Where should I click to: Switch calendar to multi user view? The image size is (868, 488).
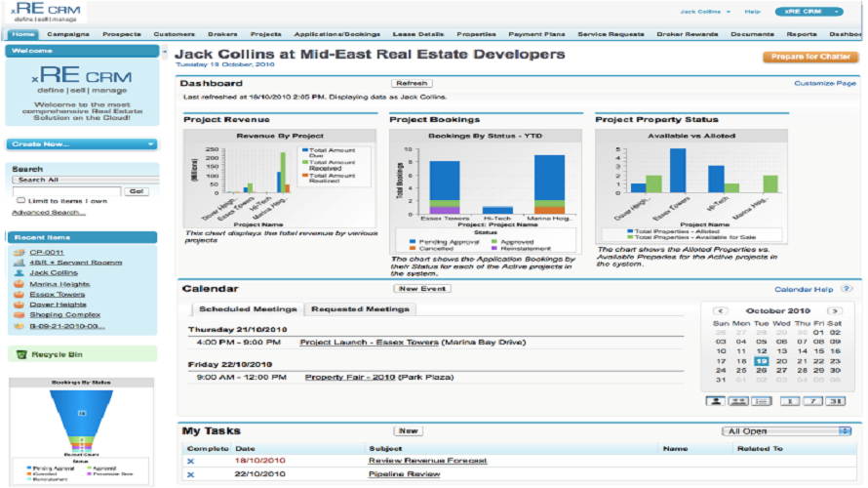[738, 401]
